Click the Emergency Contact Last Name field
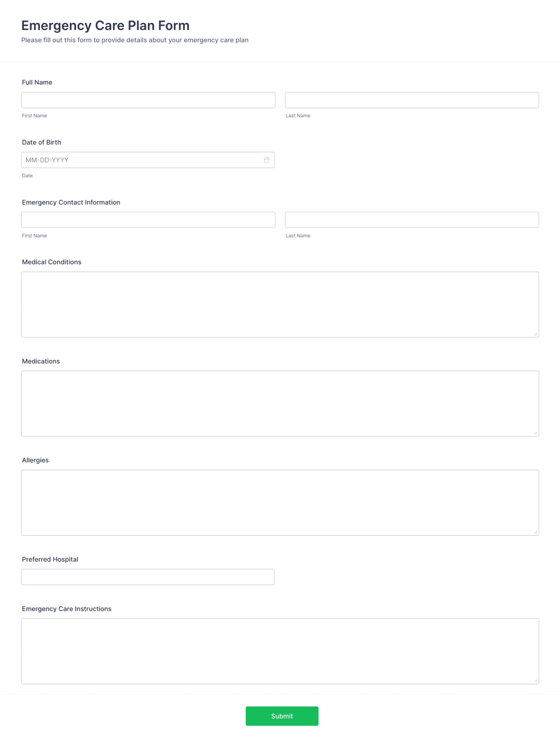Viewport: 560px width, 742px height. [x=412, y=219]
